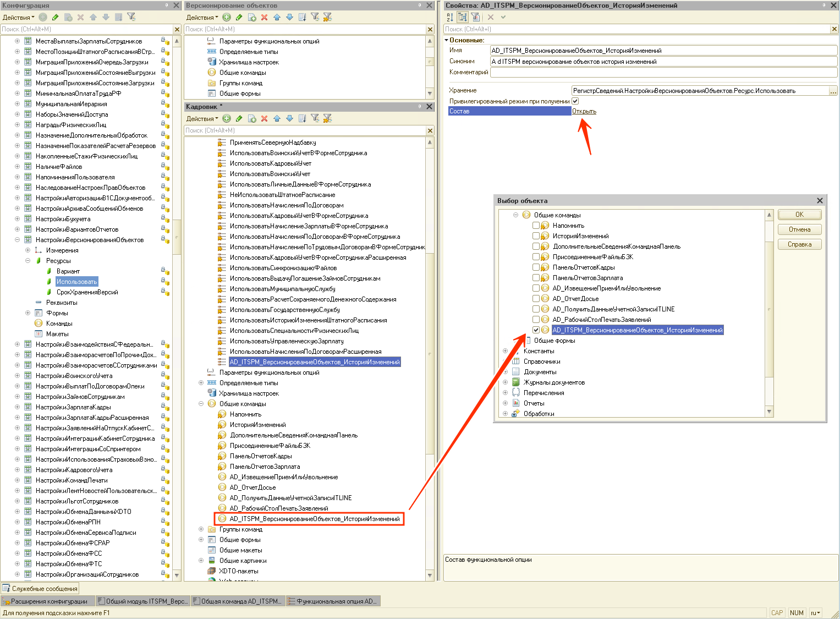
Task: Click Комментарий input field in Свойства
Action: pos(663,73)
